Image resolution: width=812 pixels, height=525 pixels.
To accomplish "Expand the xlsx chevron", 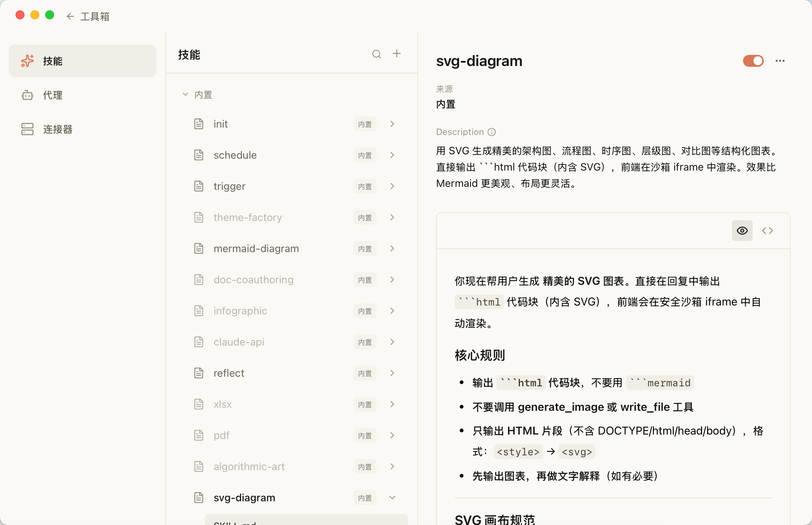I will click(x=392, y=404).
